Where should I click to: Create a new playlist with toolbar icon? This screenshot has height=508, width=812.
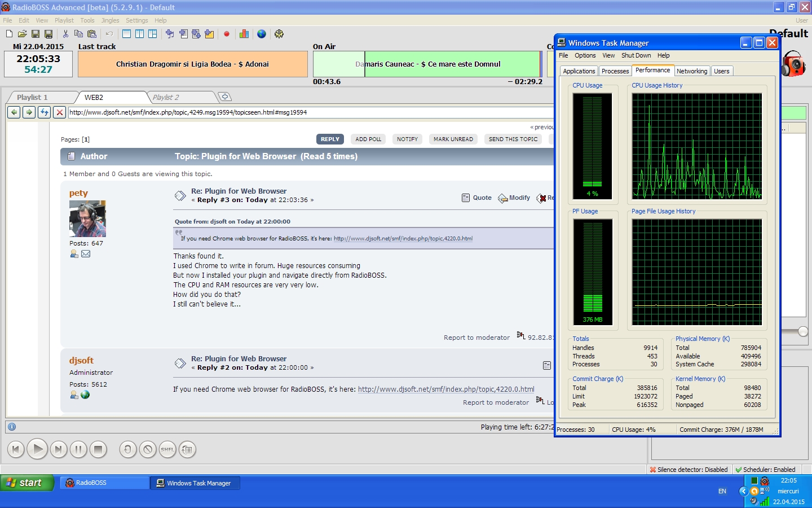click(x=9, y=34)
